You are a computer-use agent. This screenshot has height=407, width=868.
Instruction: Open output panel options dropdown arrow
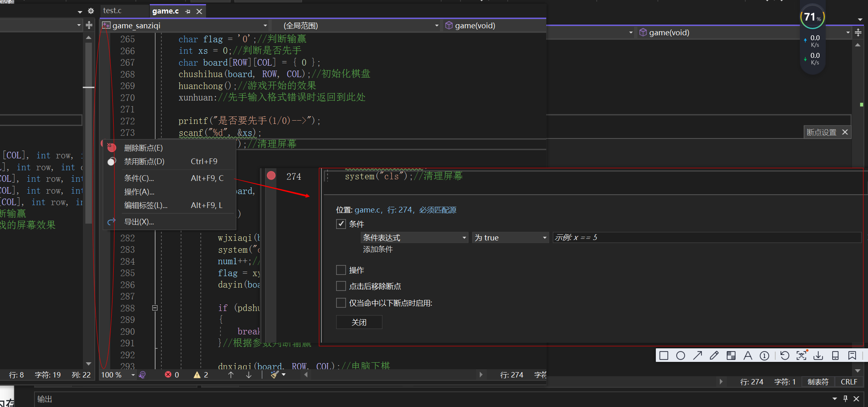point(834,398)
